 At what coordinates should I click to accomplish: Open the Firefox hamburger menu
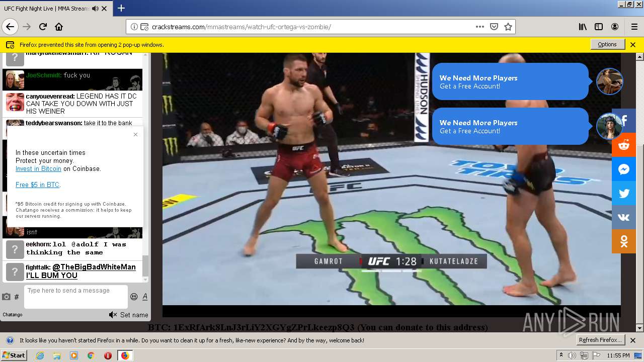tap(634, 27)
